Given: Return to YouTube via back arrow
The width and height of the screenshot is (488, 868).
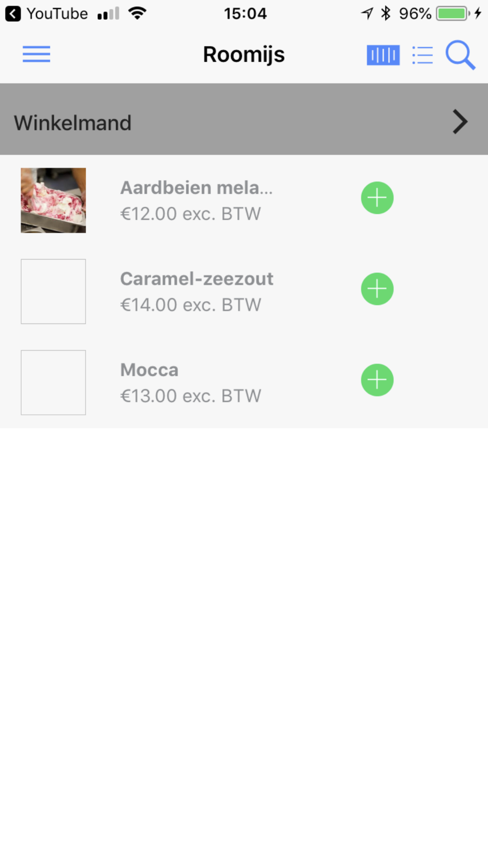Looking at the screenshot, I should pos(13,14).
